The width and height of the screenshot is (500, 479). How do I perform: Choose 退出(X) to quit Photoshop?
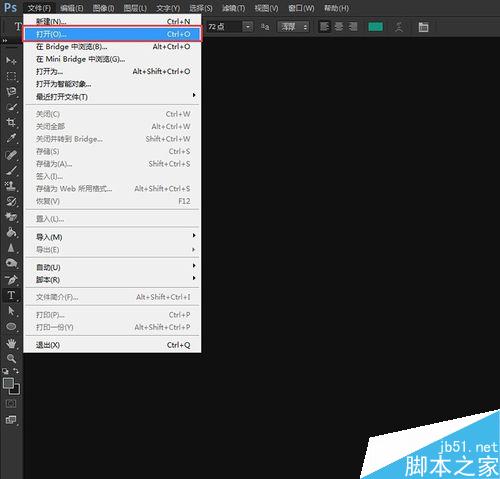click(x=112, y=345)
